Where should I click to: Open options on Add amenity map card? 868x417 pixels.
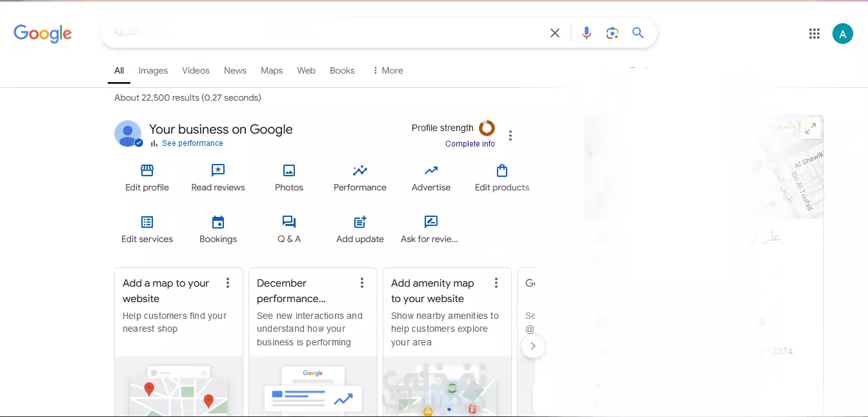pos(496,283)
